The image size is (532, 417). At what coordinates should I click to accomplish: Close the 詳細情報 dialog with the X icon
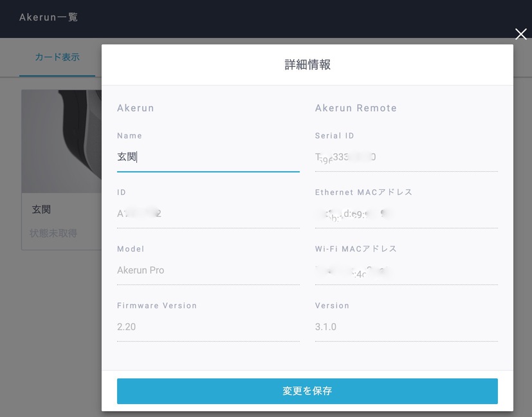(521, 34)
